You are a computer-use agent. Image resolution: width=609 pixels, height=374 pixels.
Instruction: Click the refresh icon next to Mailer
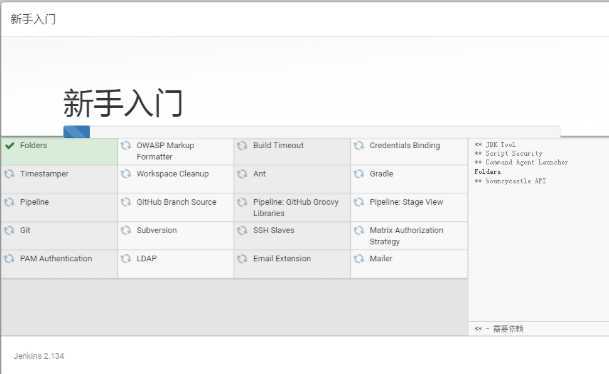click(358, 259)
